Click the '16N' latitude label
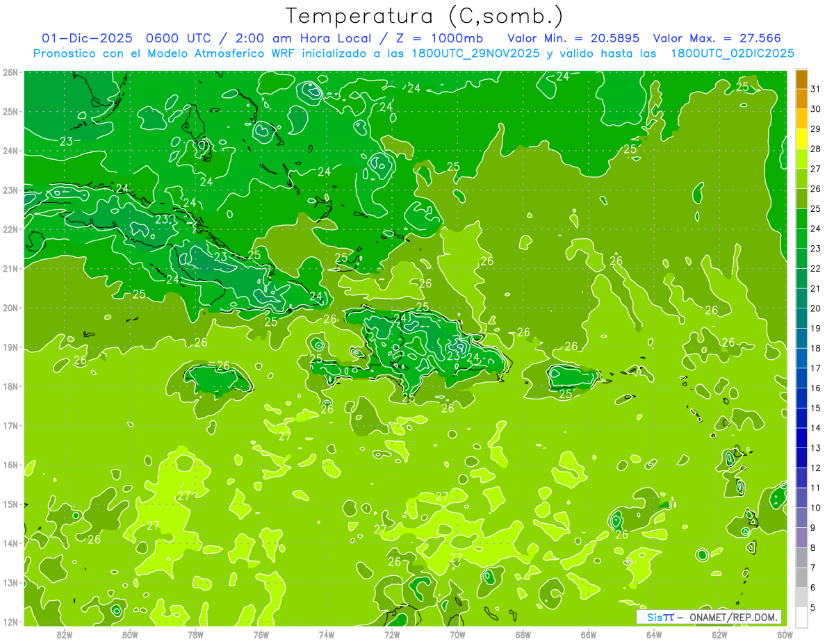Viewport: 834px width, 644px height. click(x=10, y=465)
